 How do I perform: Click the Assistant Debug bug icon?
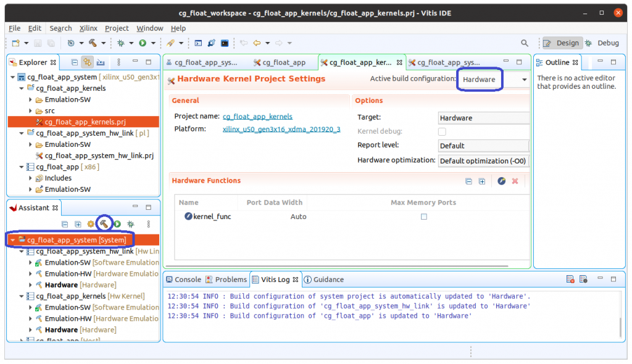coord(131,224)
